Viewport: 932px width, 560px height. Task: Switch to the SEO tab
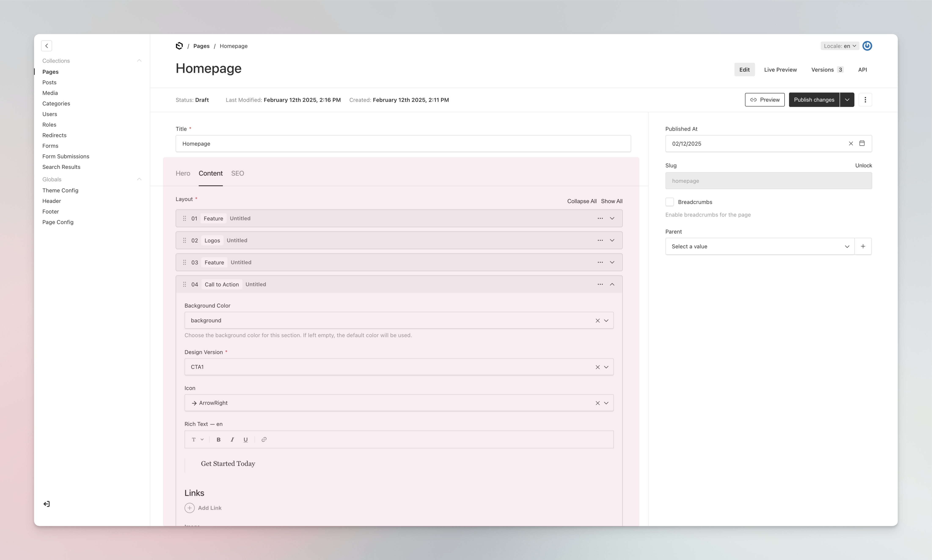pyautogui.click(x=238, y=174)
